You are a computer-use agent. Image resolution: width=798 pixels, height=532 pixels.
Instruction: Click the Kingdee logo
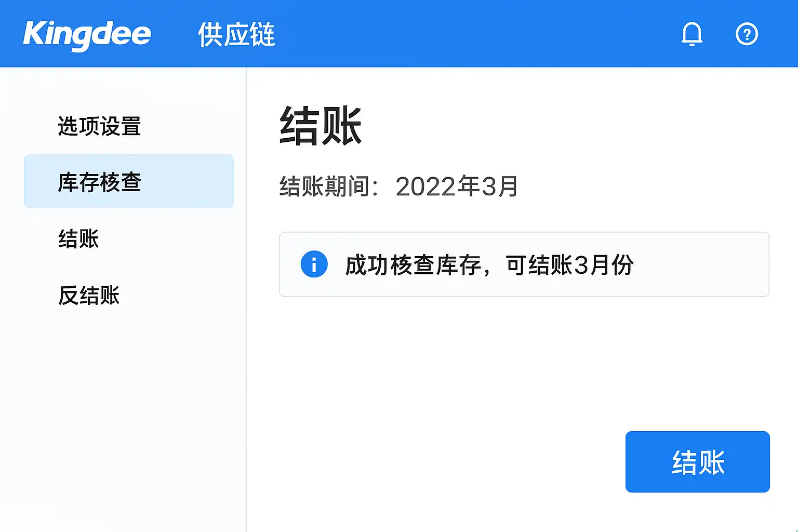87,35
